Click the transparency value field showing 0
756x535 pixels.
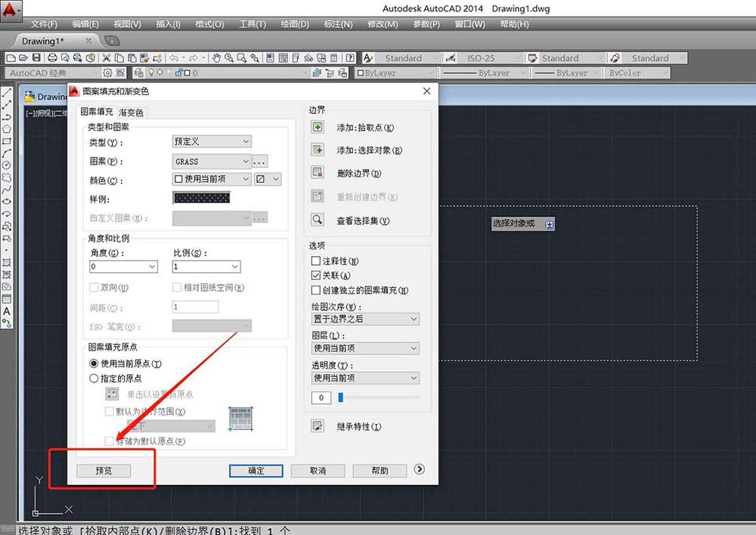coord(321,397)
